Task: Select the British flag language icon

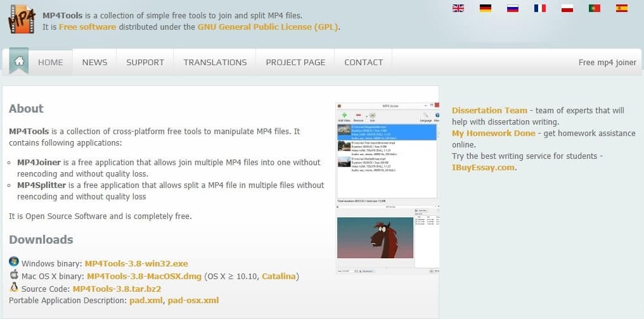Action: (x=458, y=8)
